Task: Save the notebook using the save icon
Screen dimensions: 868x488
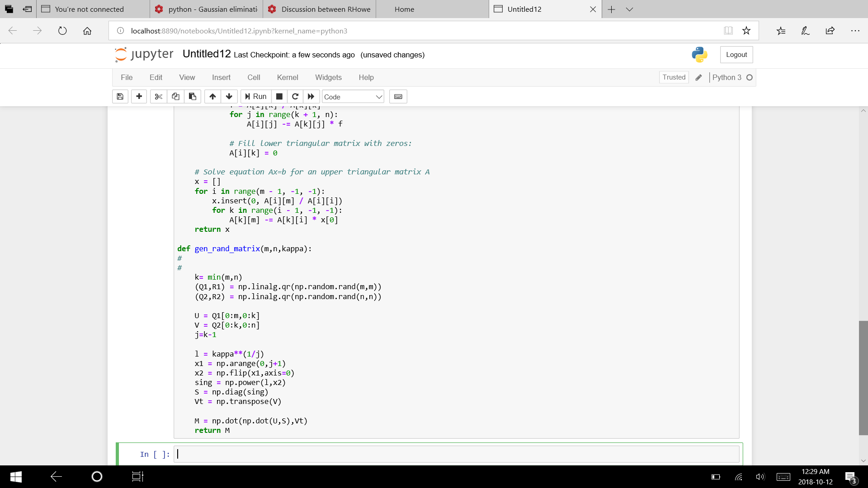Action: coord(120,96)
